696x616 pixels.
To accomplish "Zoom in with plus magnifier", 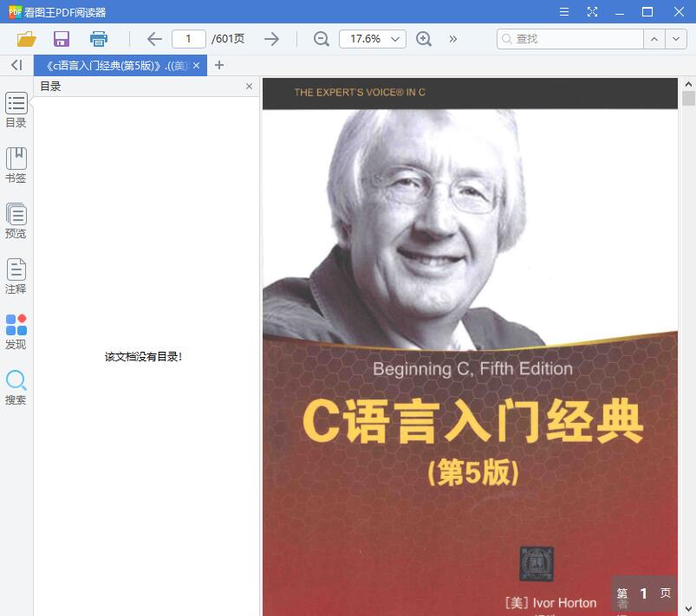I will (424, 39).
